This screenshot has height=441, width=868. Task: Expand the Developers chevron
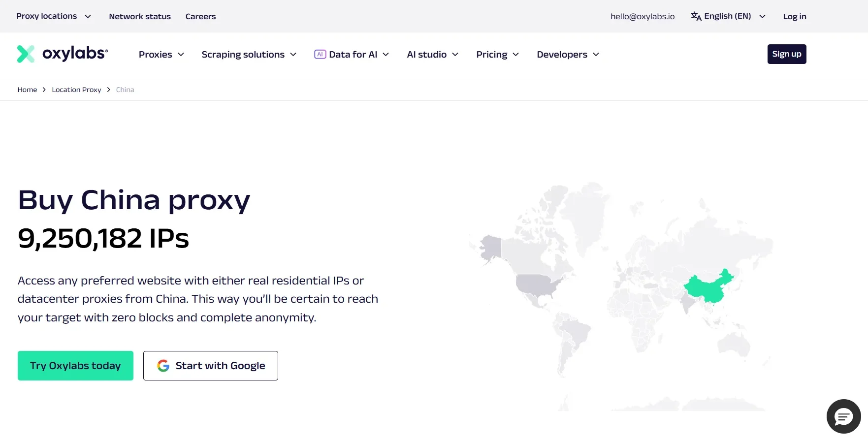pyautogui.click(x=596, y=54)
